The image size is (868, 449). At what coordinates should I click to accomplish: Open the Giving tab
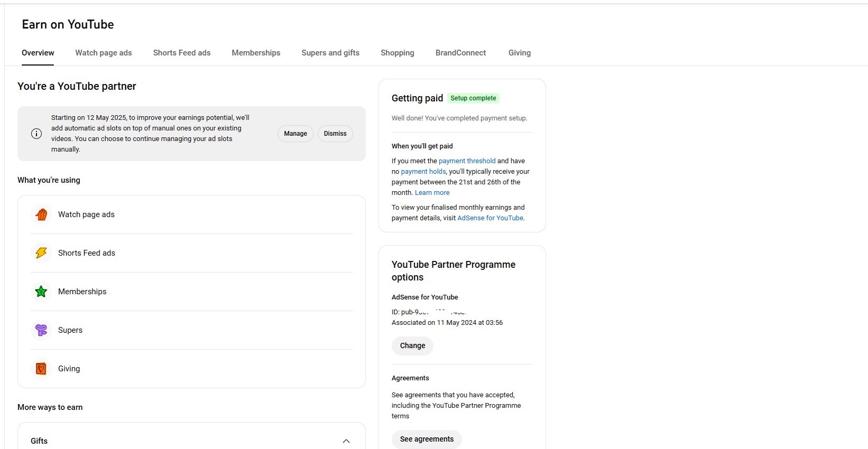point(520,53)
